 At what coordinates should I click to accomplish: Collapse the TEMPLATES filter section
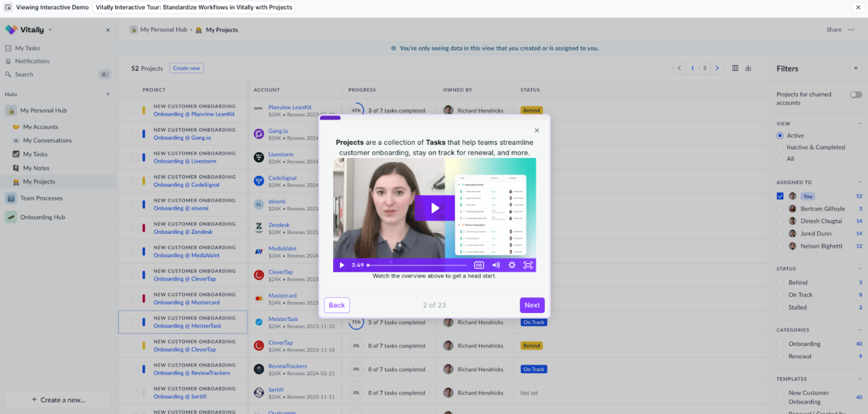click(859, 379)
